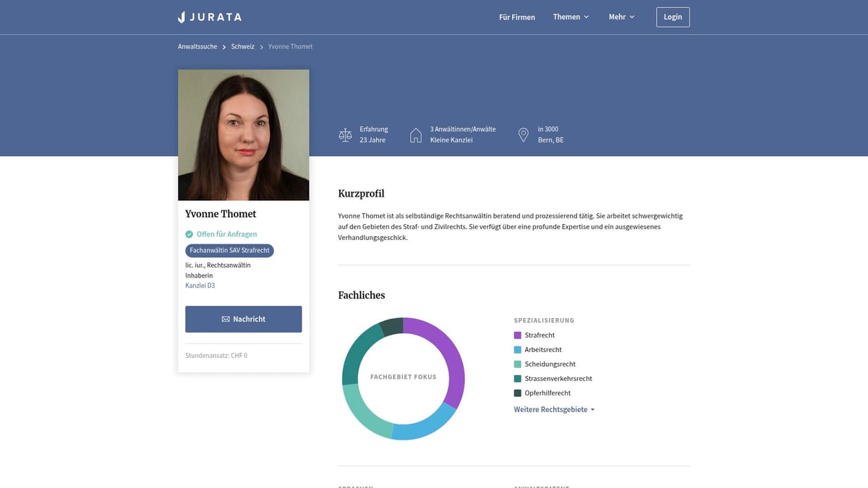Click the blue Arbeitsrecht legend swatch
Screen dimensions: 868x488
point(517,350)
